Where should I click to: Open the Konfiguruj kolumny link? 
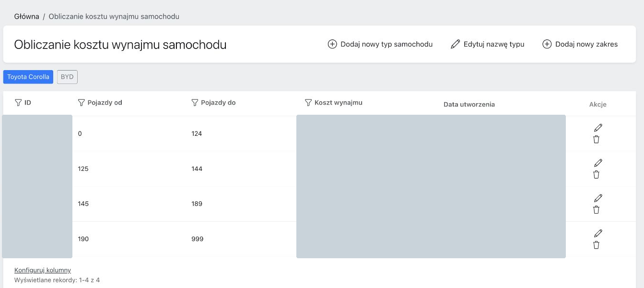[x=43, y=270]
